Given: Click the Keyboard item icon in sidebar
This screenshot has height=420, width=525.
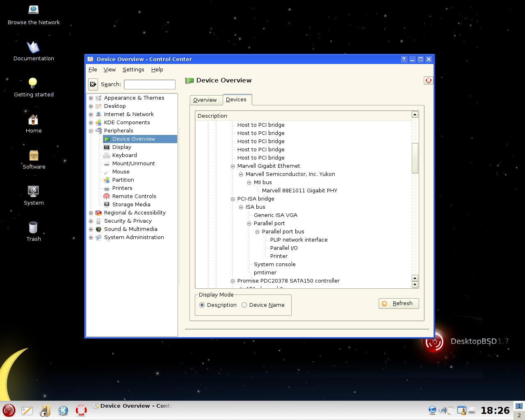Looking at the screenshot, I should 107,155.
